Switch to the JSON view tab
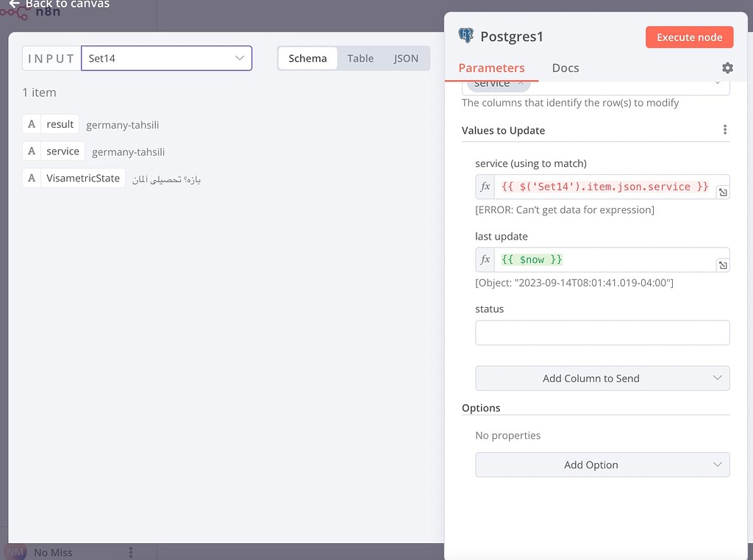 tap(406, 58)
